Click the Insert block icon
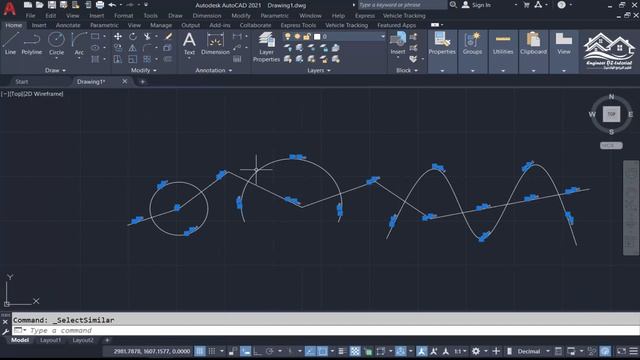This screenshot has height=360, width=640. click(x=398, y=44)
